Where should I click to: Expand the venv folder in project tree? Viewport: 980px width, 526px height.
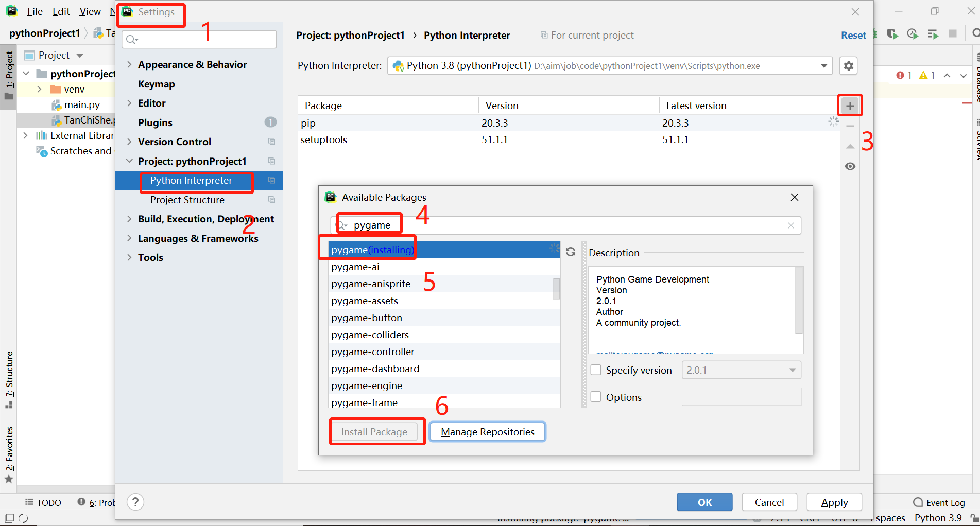39,89
